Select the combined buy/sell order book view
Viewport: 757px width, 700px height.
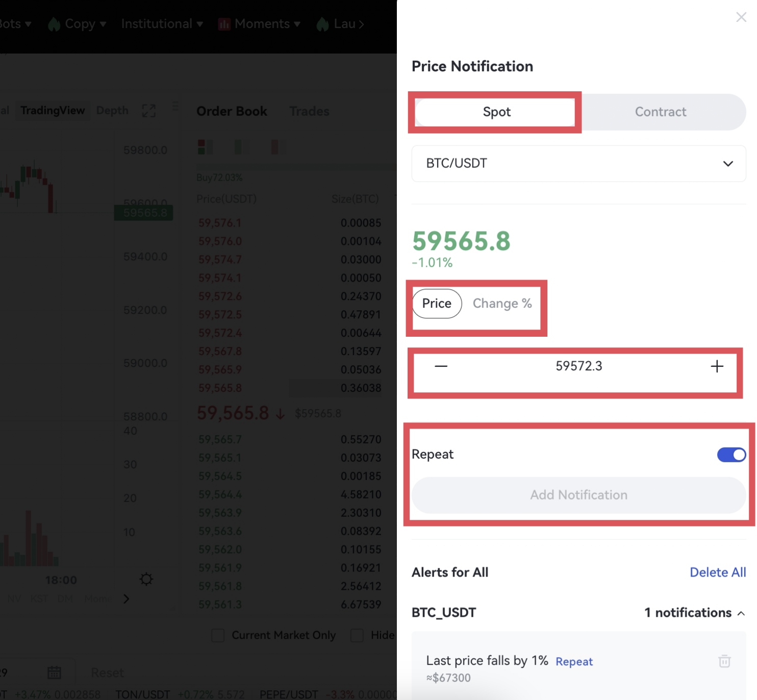click(x=205, y=147)
